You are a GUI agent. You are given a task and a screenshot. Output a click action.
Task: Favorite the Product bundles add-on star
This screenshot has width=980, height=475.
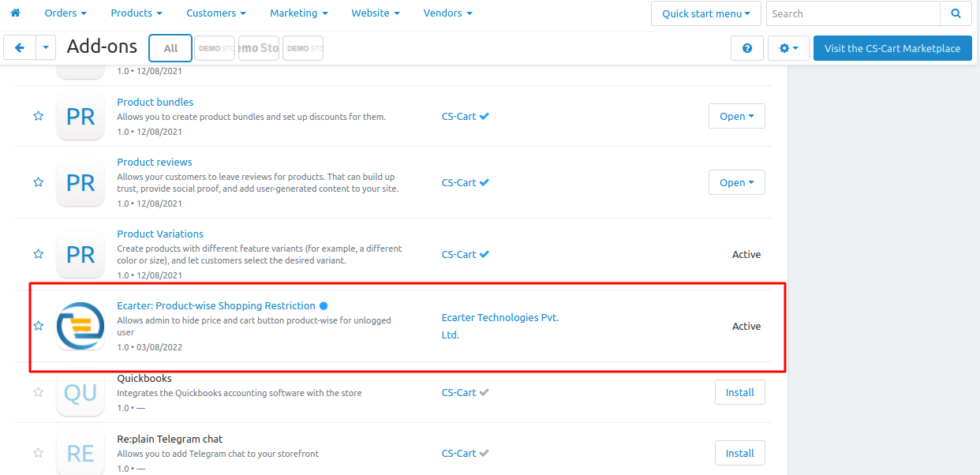pyautogui.click(x=38, y=116)
